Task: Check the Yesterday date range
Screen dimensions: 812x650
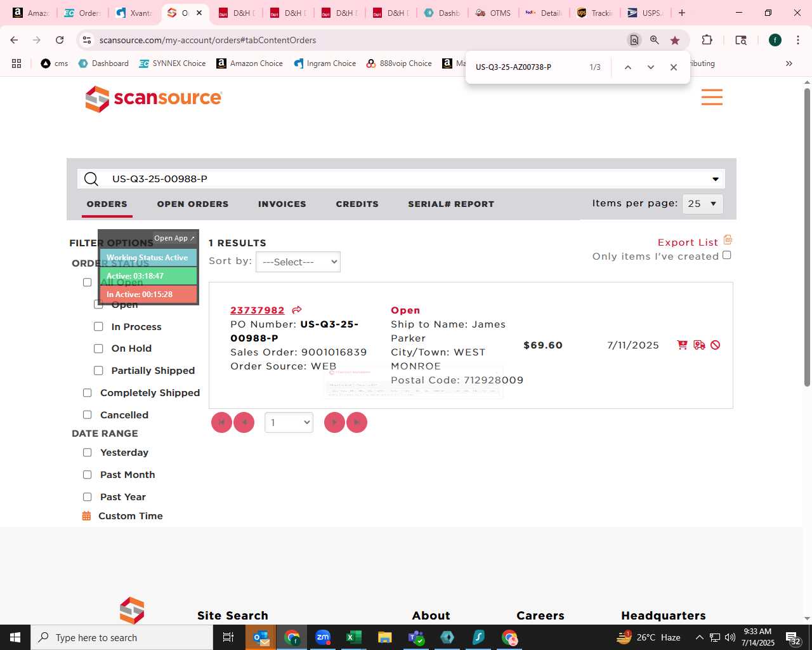Action: (88, 453)
